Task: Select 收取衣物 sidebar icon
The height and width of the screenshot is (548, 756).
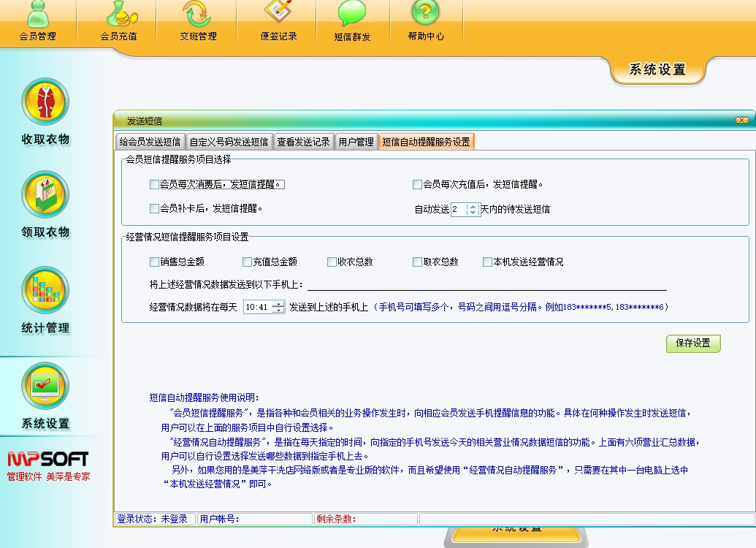Action: coord(45,102)
